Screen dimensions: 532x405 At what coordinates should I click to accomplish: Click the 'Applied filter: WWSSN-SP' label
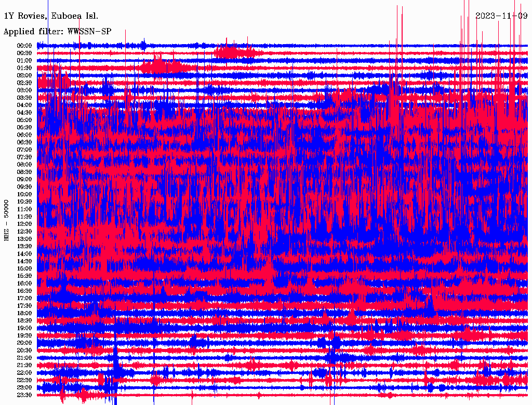pyautogui.click(x=57, y=32)
